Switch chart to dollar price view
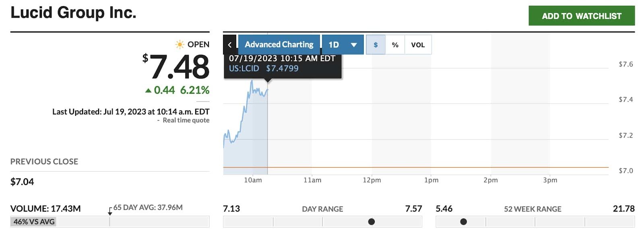Image resolution: width=644 pixels, height=233 pixels. pos(376,45)
